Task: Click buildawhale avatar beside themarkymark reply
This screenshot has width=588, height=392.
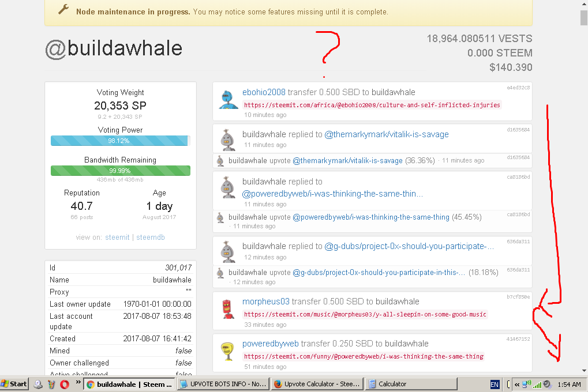Action: click(x=227, y=140)
